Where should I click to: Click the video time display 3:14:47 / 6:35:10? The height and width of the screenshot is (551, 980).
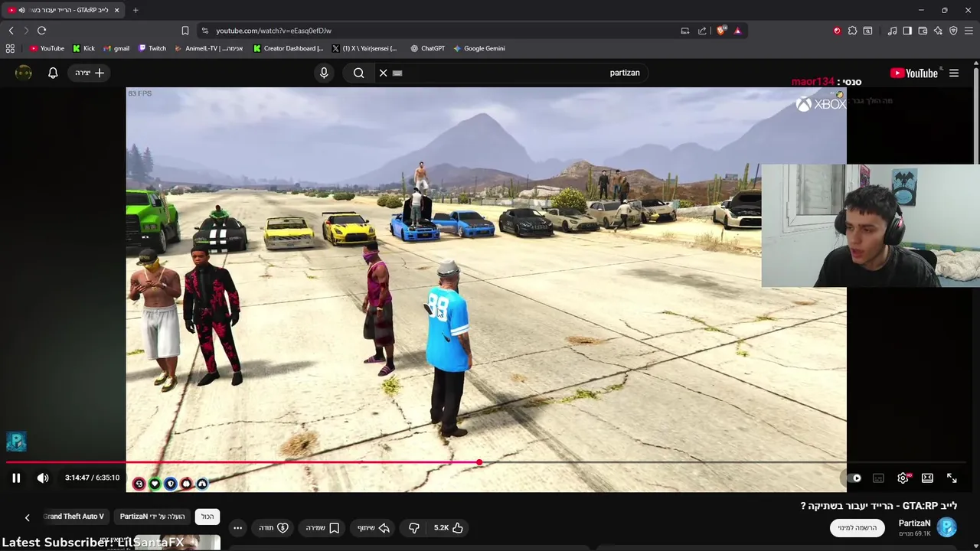point(92,478)
